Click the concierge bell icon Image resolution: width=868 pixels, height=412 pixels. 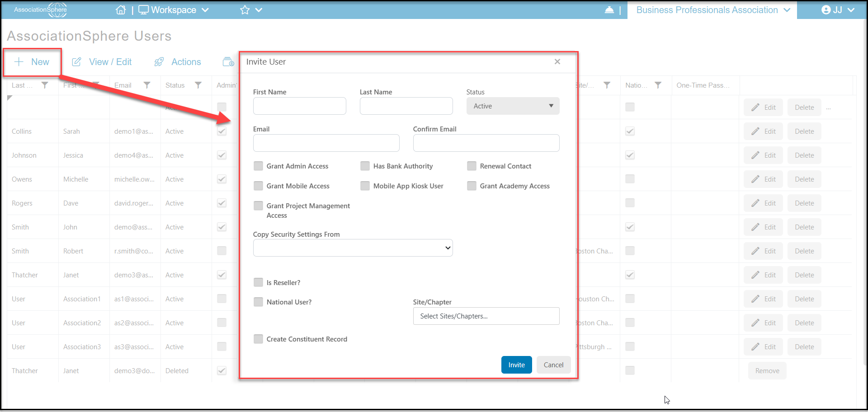[609, 10]
